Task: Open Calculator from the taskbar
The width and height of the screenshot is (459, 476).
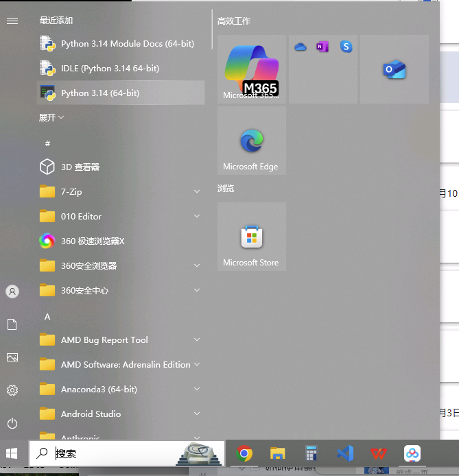Action: point(311,453)
